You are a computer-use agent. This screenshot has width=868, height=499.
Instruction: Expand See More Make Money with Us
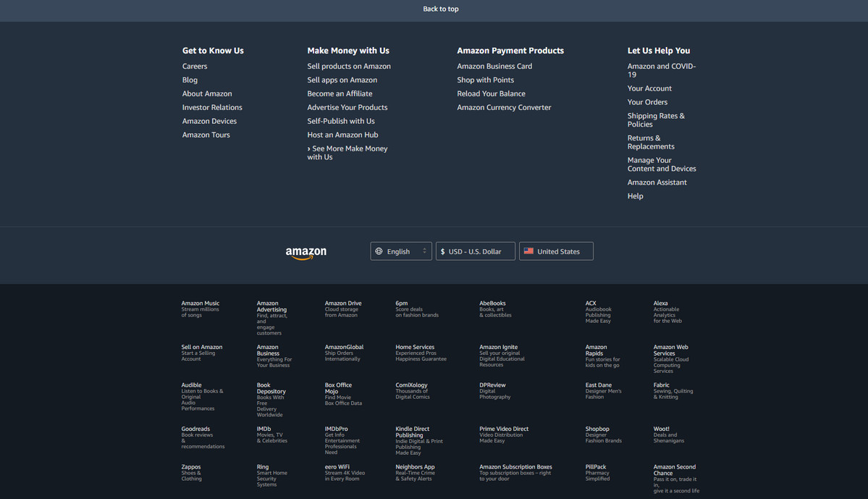point(347,153)
